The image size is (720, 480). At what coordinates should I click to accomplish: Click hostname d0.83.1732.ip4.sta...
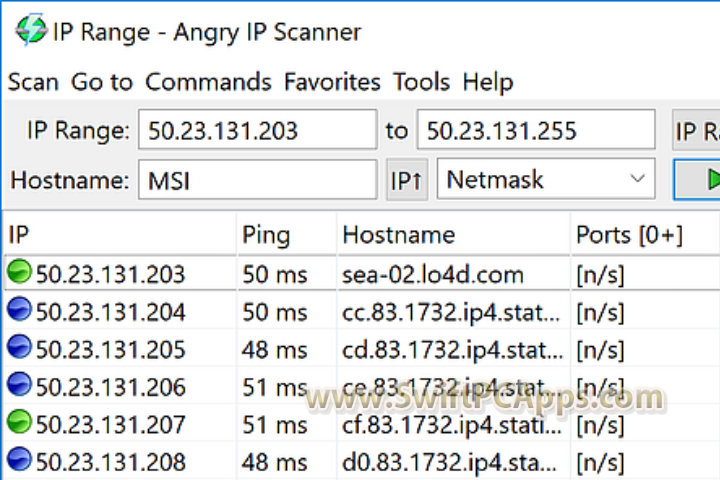coord(449,463)
